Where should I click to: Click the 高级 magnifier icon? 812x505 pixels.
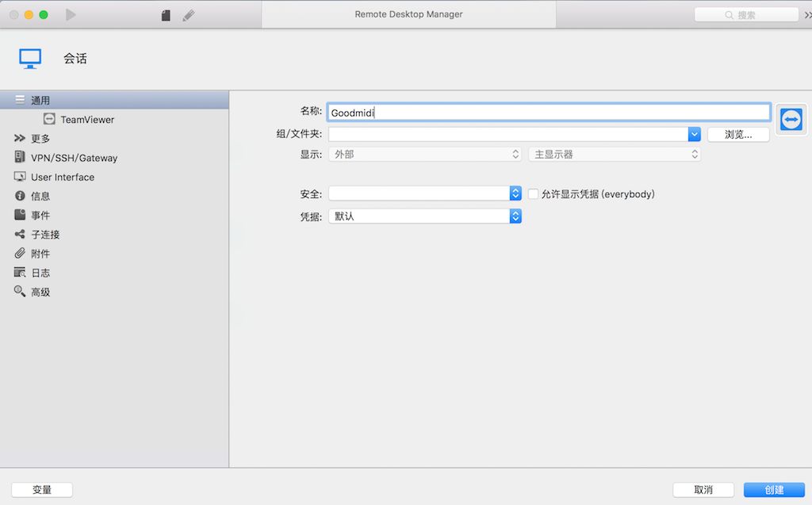tap(20, 291)
